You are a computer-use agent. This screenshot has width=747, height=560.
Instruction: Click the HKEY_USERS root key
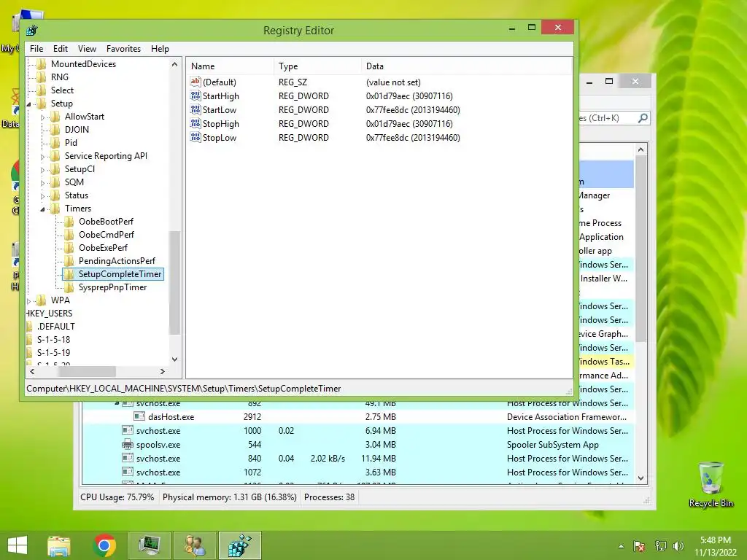click(x=49, y=314)
